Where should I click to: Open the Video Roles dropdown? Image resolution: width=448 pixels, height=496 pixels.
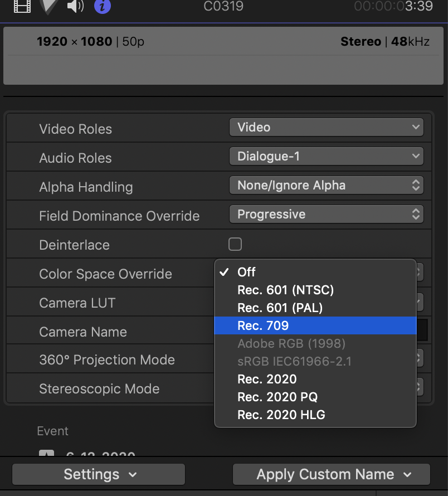(x=326, y=127)
